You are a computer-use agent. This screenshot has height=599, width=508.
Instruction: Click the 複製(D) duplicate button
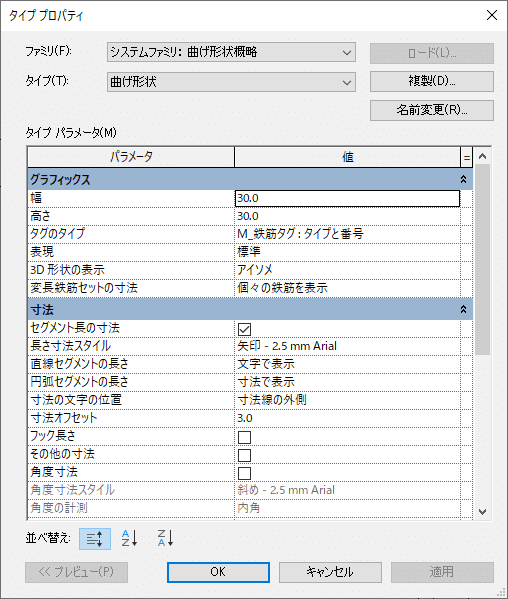coord(432,81)
